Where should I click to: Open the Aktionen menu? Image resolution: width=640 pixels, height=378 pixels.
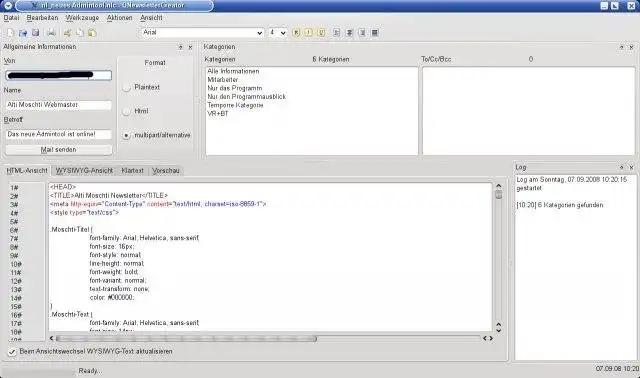point(120,18)
